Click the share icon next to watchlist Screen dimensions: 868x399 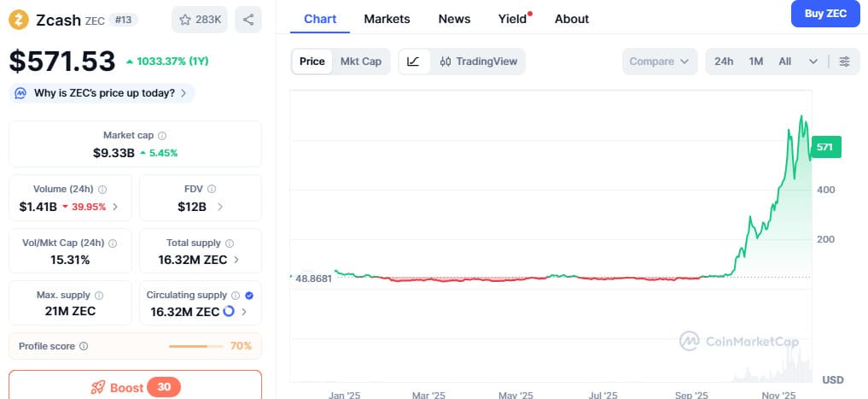(248, 19)
